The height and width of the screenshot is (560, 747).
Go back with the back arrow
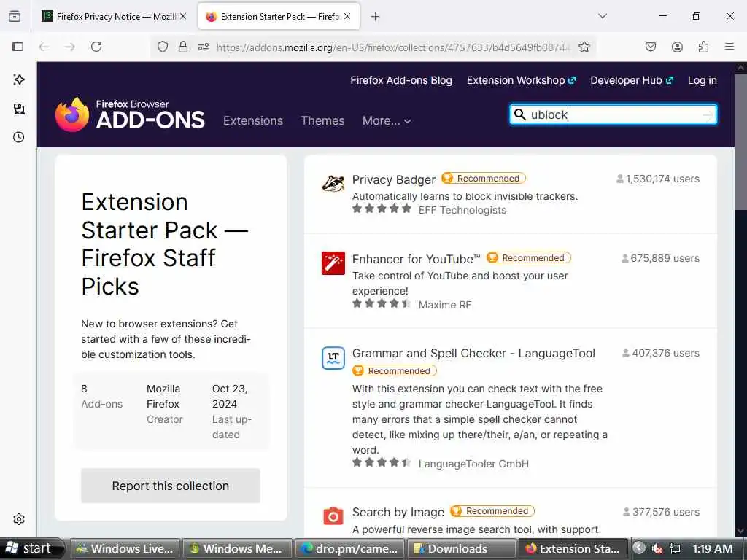tap(44, 47)
